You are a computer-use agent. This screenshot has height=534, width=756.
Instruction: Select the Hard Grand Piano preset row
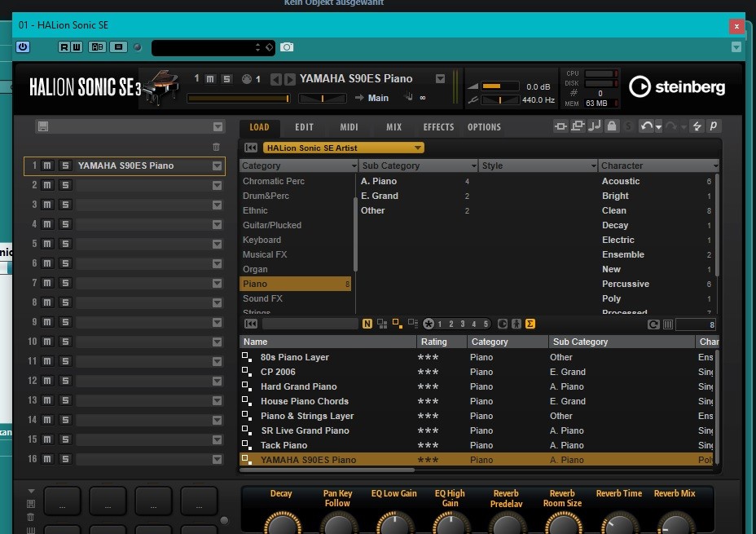coord(298,386)
